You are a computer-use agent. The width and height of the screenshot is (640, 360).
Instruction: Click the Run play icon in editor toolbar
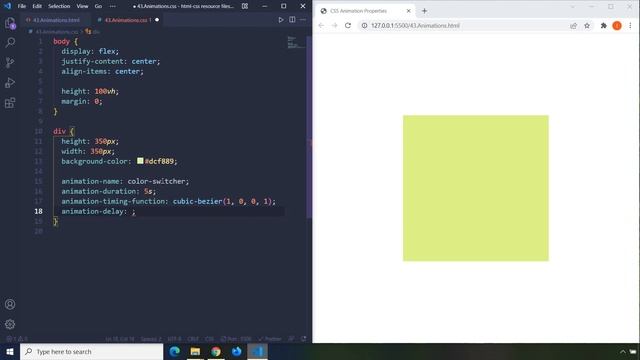(281, 20)
